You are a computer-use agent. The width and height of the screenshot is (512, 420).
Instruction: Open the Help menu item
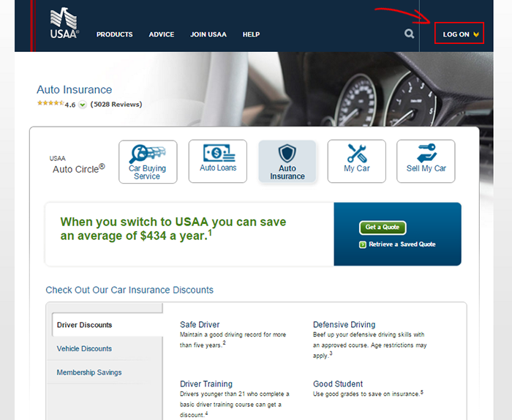coord(251,34)
